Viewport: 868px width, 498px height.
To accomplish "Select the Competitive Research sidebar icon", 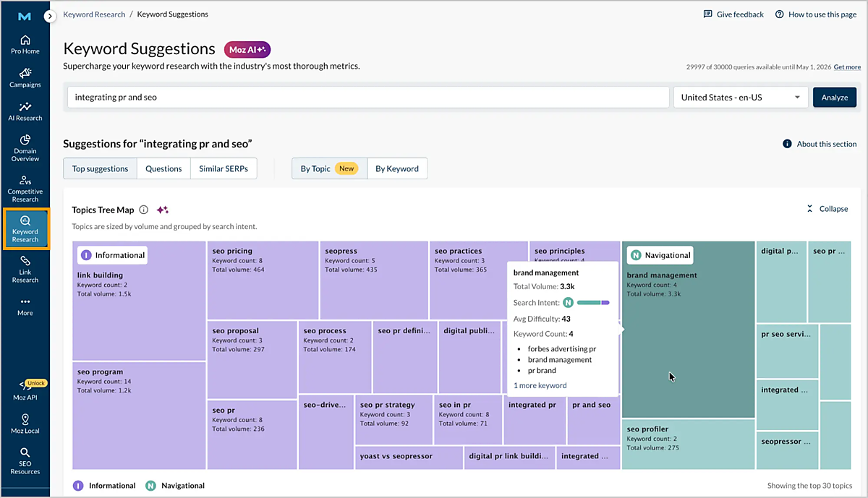I will point(25,180).
